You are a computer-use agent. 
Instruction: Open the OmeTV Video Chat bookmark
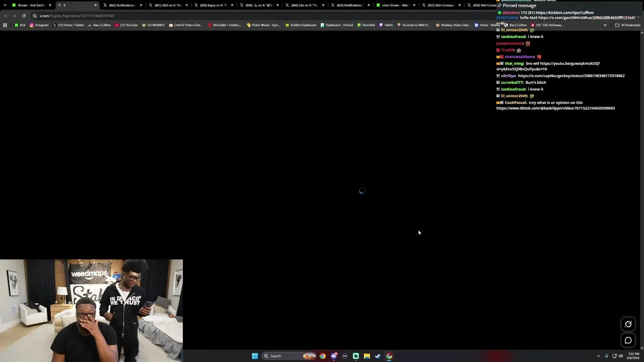[186, 25]
